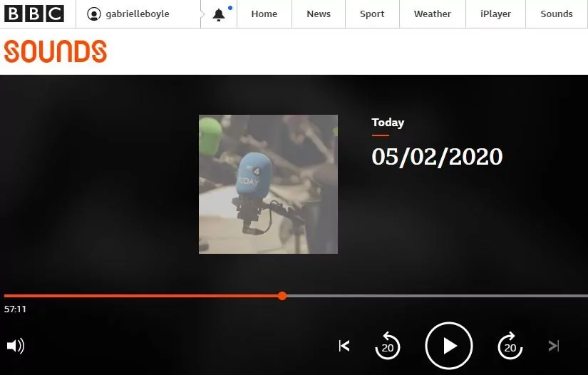Open the notifications bell

(x=219, y=14)
